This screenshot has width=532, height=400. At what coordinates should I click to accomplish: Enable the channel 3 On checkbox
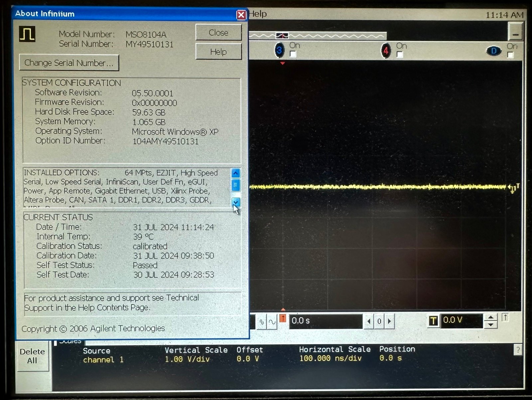coord(293,54)
